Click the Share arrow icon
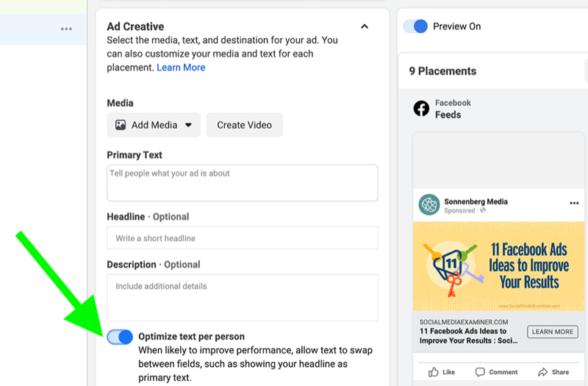 click(x=542, y=372)
